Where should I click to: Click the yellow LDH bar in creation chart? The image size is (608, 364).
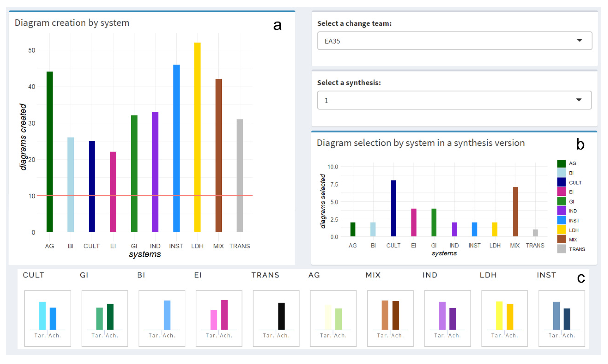pos(197,137)
